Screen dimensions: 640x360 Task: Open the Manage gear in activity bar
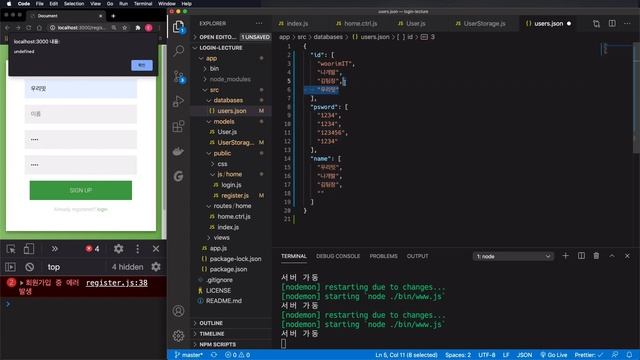point(178,336)
